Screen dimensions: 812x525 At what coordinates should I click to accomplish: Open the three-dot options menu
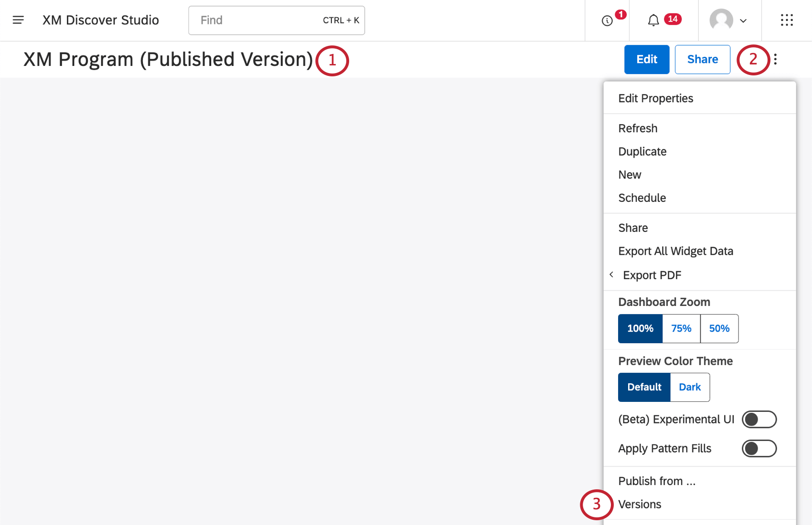[775, 59]
